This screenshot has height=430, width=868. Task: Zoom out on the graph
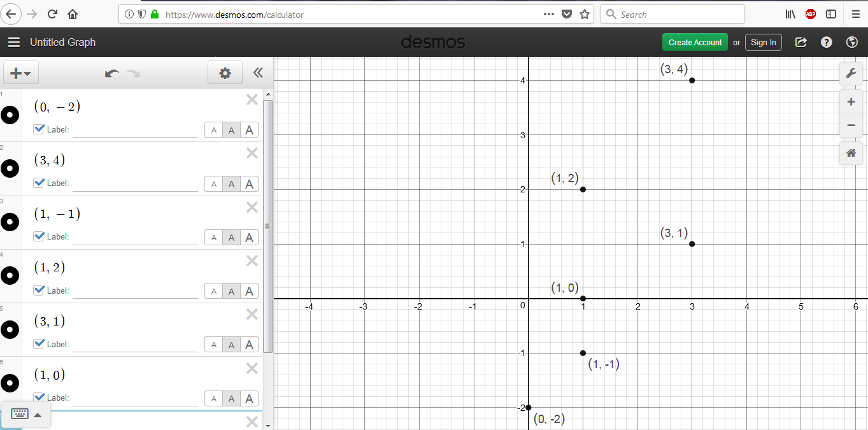click(x=851, y=125)
